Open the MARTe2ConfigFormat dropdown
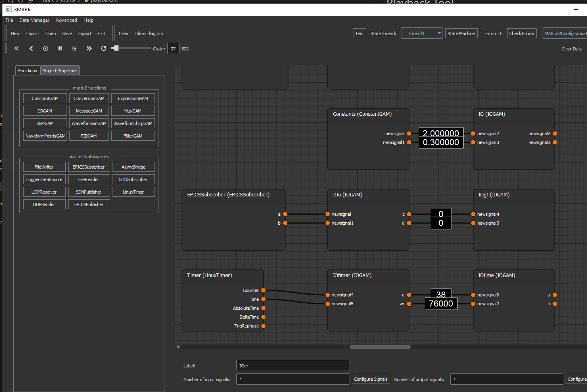The width and height of the screenshot is (587, 392). coord(564,33)
